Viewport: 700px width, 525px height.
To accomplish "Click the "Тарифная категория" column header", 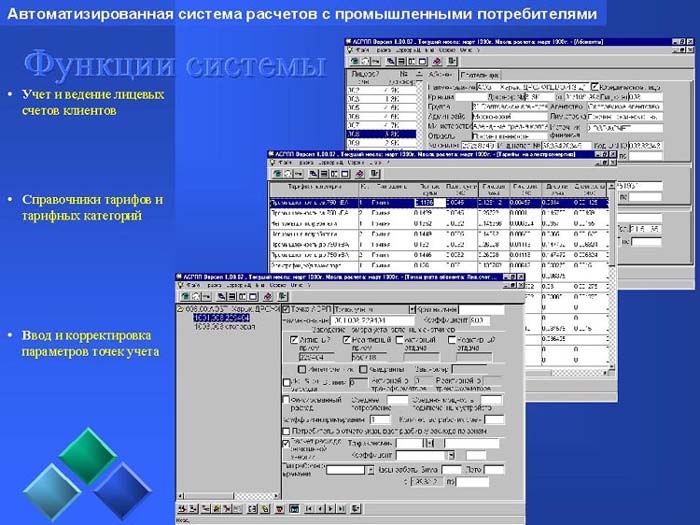I will click(x=310, y=189).
